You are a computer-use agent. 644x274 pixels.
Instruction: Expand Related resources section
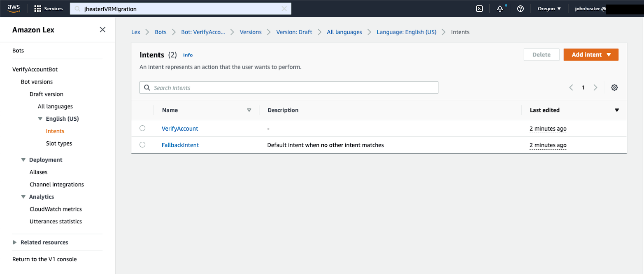click(15, 242)
